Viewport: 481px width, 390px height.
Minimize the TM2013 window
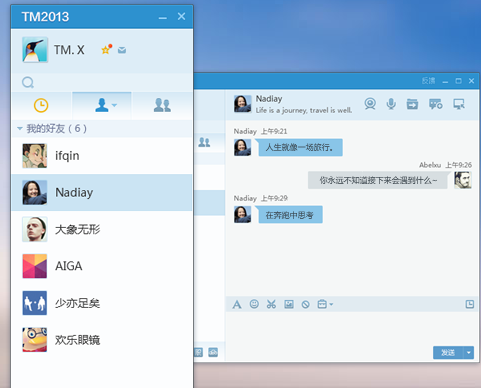click(x=163, y=17)
